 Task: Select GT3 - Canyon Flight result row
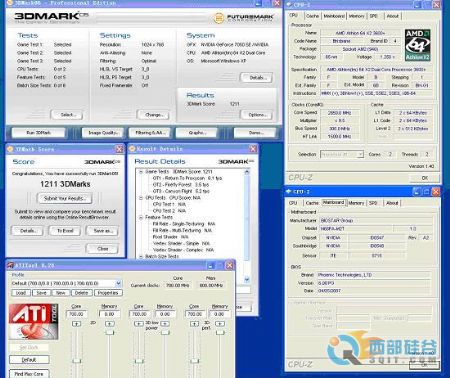point(181,191)
